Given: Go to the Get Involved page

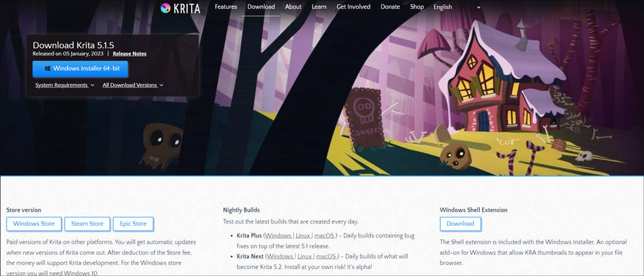Looking at the screenshot, I should (x=353, y=6).
